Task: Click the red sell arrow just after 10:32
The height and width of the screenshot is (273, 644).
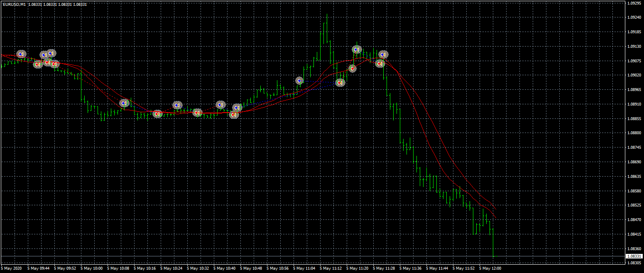Action: (198, 113)
